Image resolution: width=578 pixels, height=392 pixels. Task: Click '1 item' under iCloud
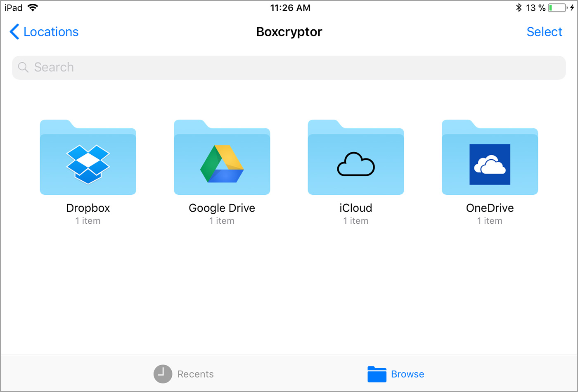pyautogui.click(x=356, y=221)
